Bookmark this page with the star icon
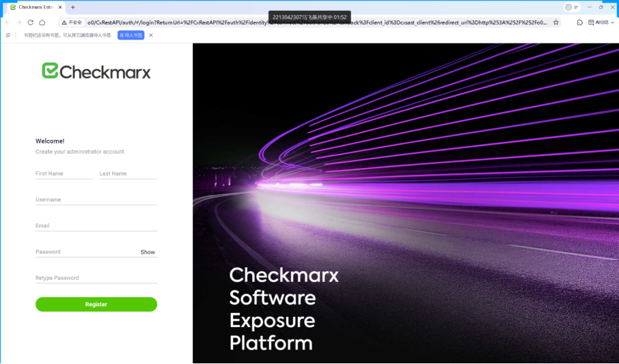Viewport: 619px width, 364px height. [x=556, y=23]
